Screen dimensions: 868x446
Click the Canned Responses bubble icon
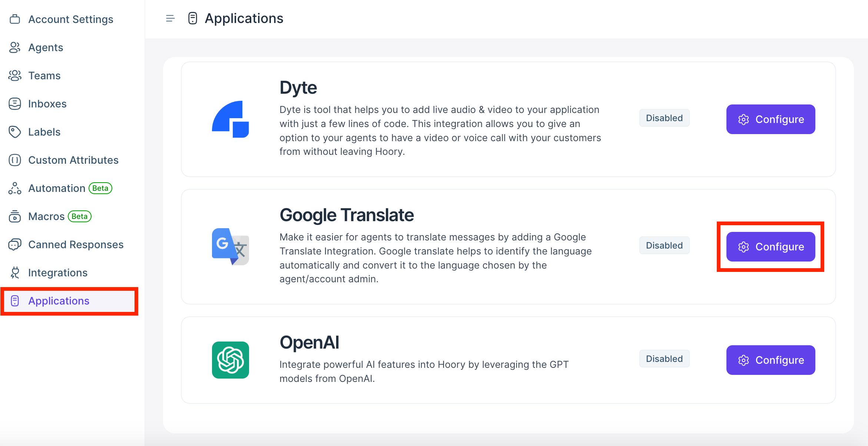tap(15, 244)
